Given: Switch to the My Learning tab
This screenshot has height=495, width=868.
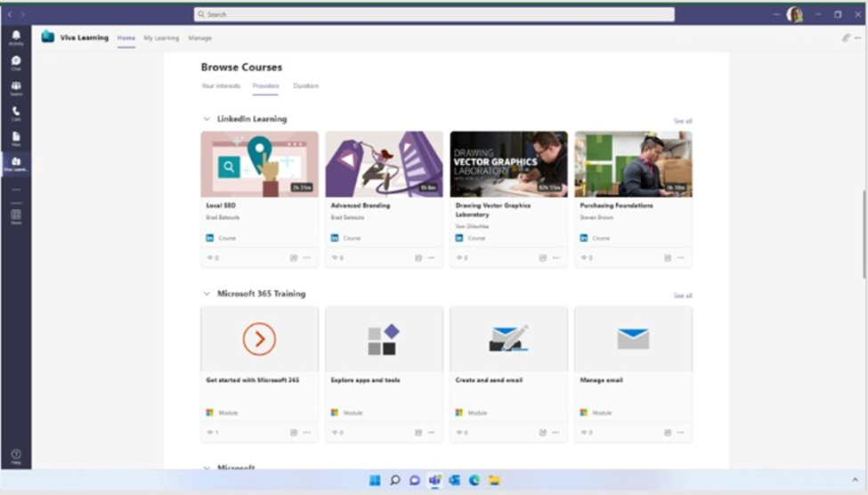Looking at the screenshot, I should click(x=161, y=37).
